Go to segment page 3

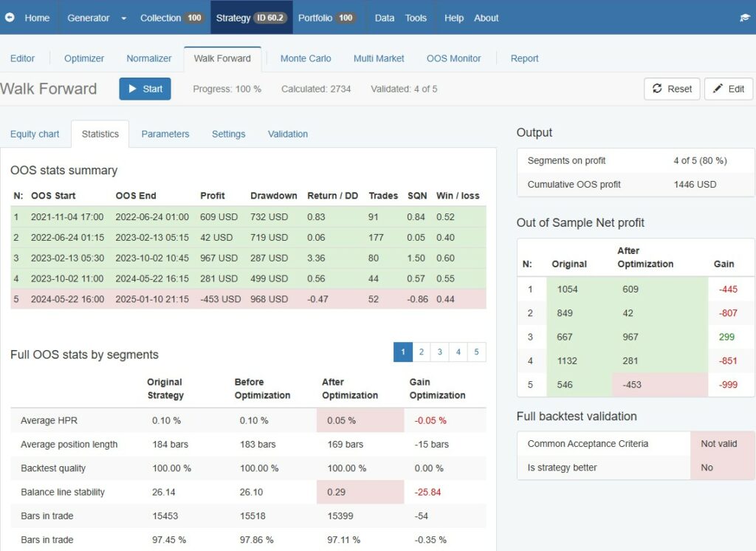(440, 352)
